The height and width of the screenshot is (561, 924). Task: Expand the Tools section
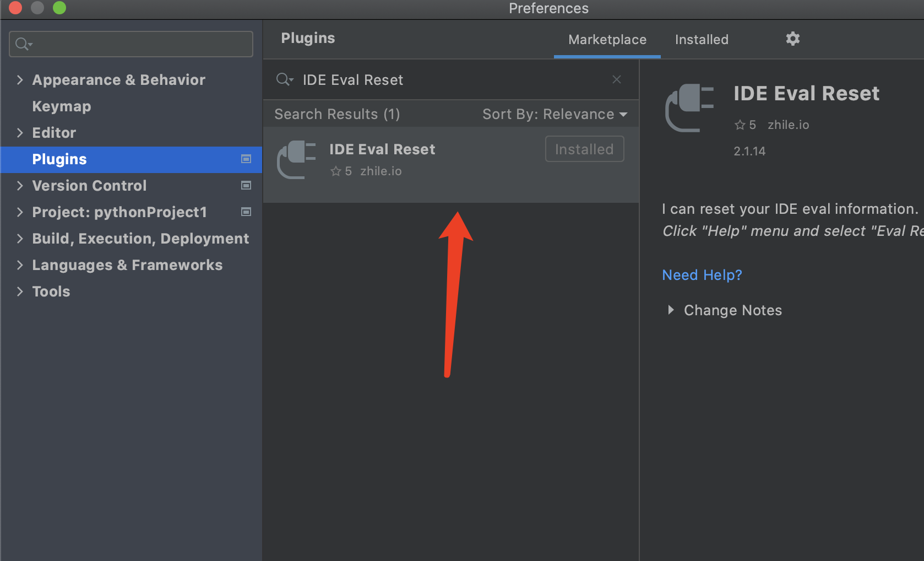pos(20,292)
